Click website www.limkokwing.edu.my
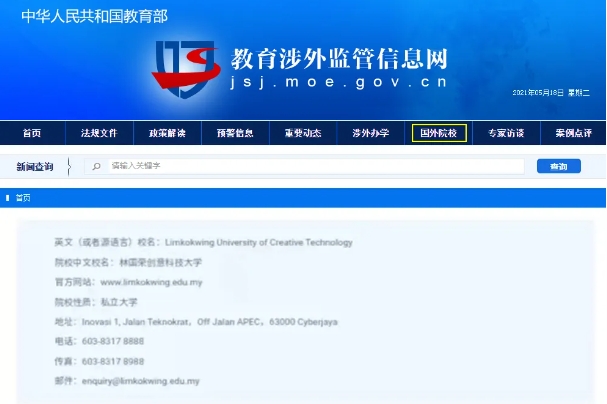607x404 pixels. pos(151,282)
